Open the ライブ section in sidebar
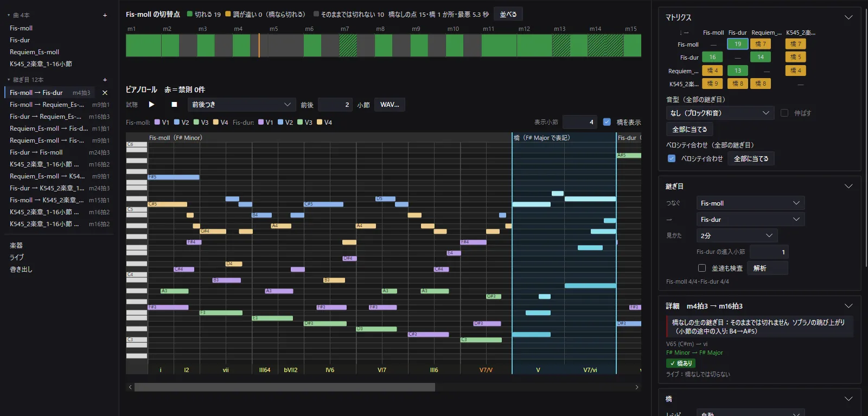The image size is (868, 416). coord(17,257)
